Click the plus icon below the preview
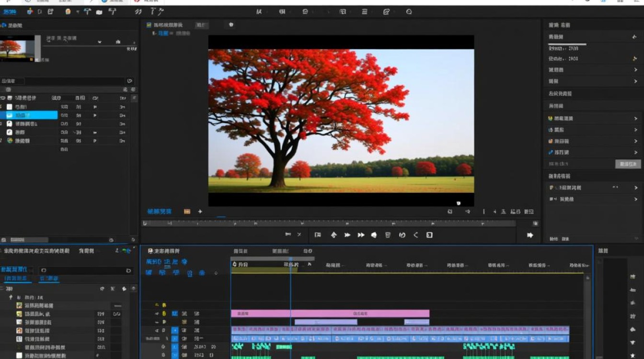This screenshot has width=644, height=359. [x=200, y=211]
